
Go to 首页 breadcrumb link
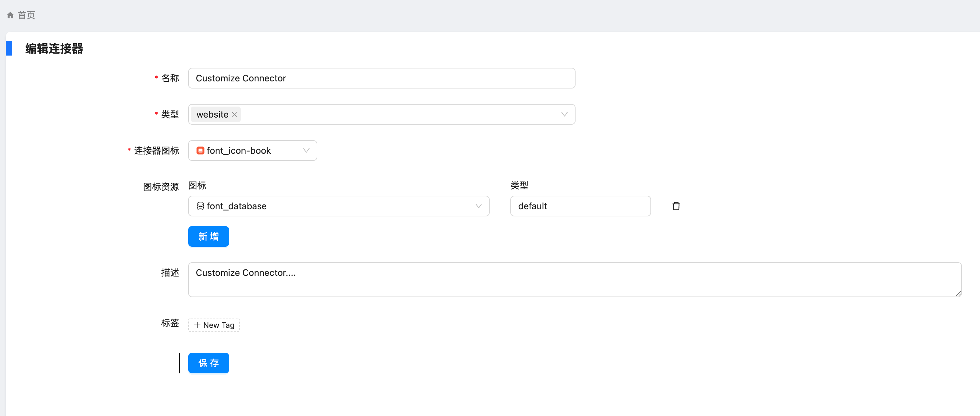click(x=26, y=15)
